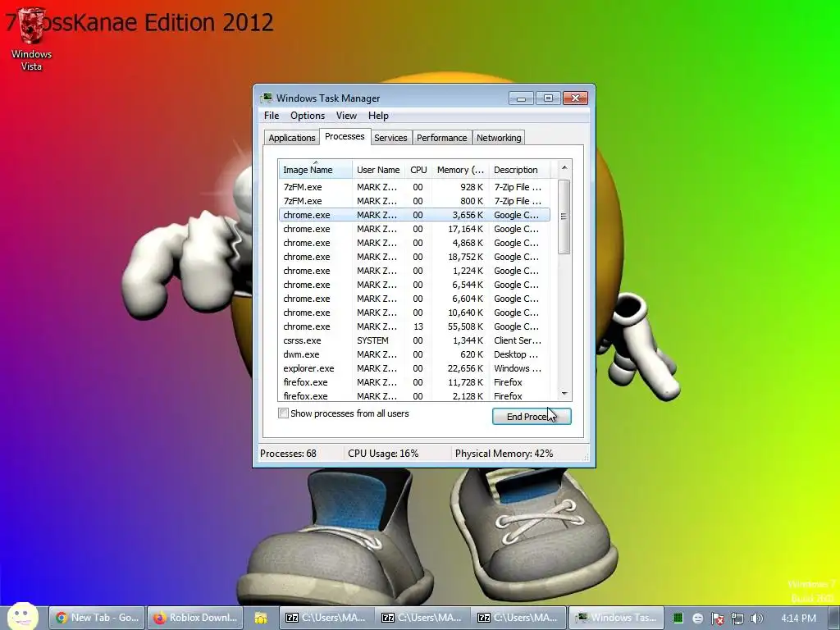Screen dimensions: 840x630
Task: Switch to the Applications tab
Action: click(x=292, y=138)
